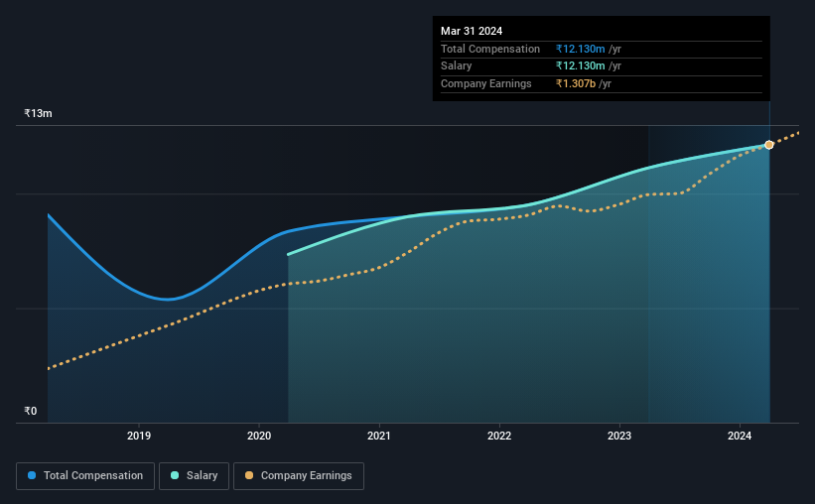Click the orange Company Earnings legend dot

click(249, 475)
